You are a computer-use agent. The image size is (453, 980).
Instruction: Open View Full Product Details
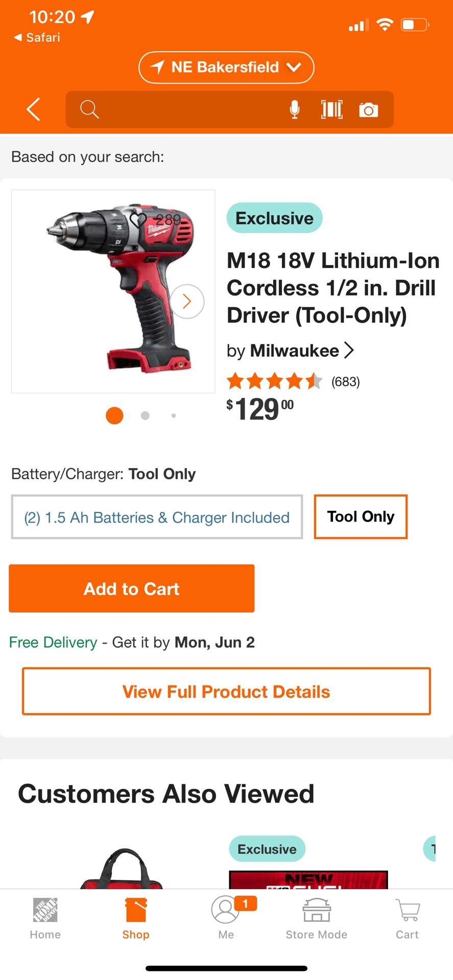click(226, 691)
